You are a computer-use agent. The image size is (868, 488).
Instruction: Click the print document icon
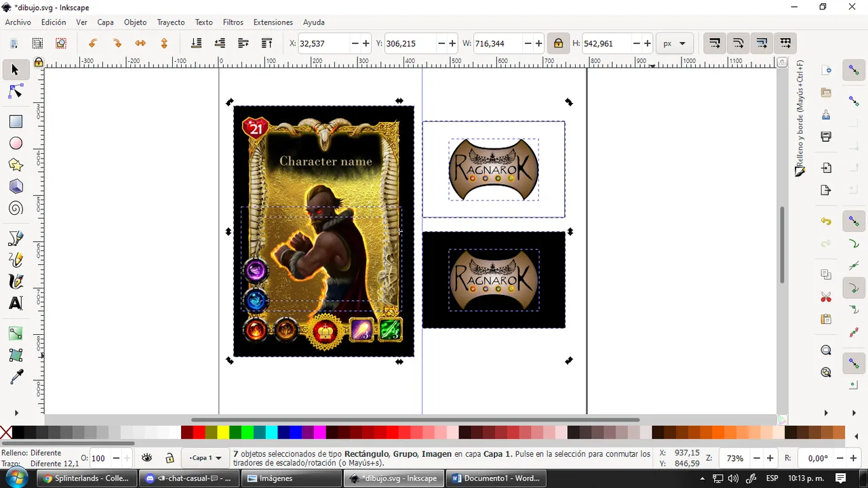(826, 137)
